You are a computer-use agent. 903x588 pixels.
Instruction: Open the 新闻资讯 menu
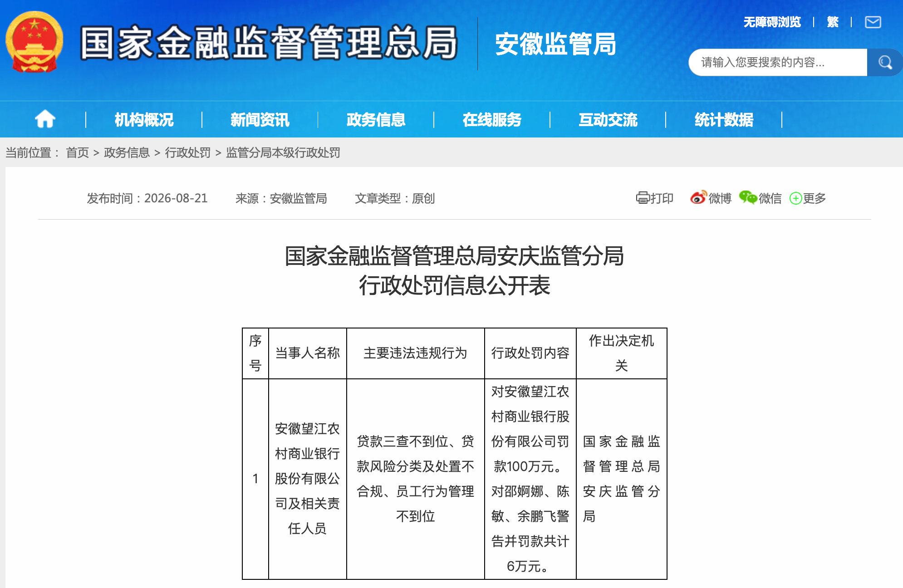pos(260,119)
